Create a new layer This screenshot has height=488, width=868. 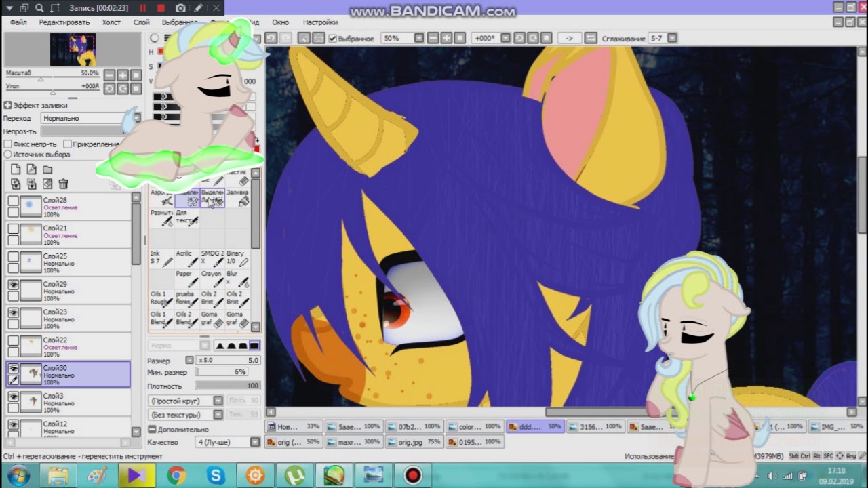16,169
